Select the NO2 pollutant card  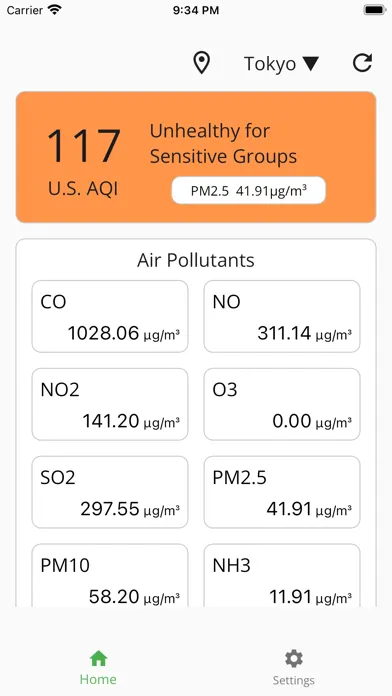point(110,404)
